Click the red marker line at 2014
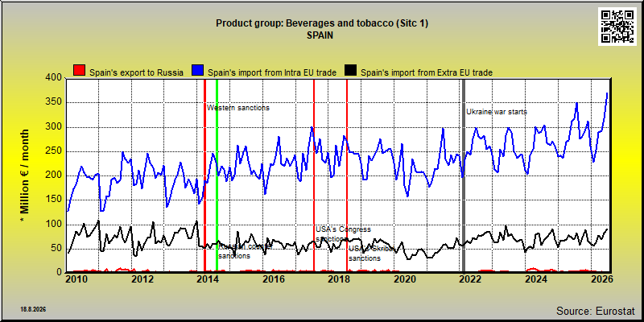The image size is (644, 322). (x=204, y=175)
